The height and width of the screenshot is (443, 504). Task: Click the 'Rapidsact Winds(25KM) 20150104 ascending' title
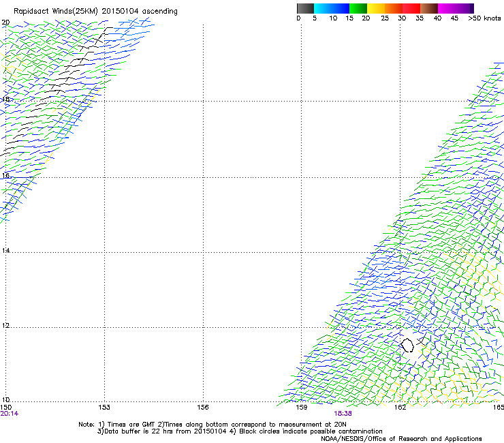tap(95, 12)
